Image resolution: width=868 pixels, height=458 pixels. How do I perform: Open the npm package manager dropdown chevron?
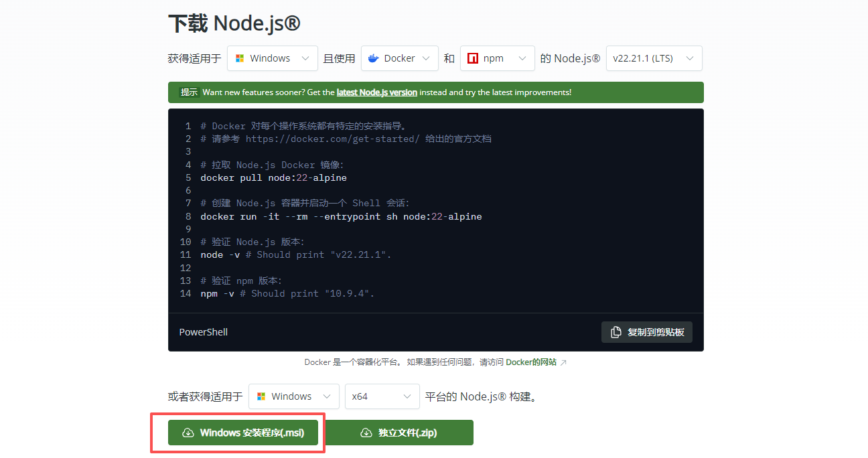(523, 58)
